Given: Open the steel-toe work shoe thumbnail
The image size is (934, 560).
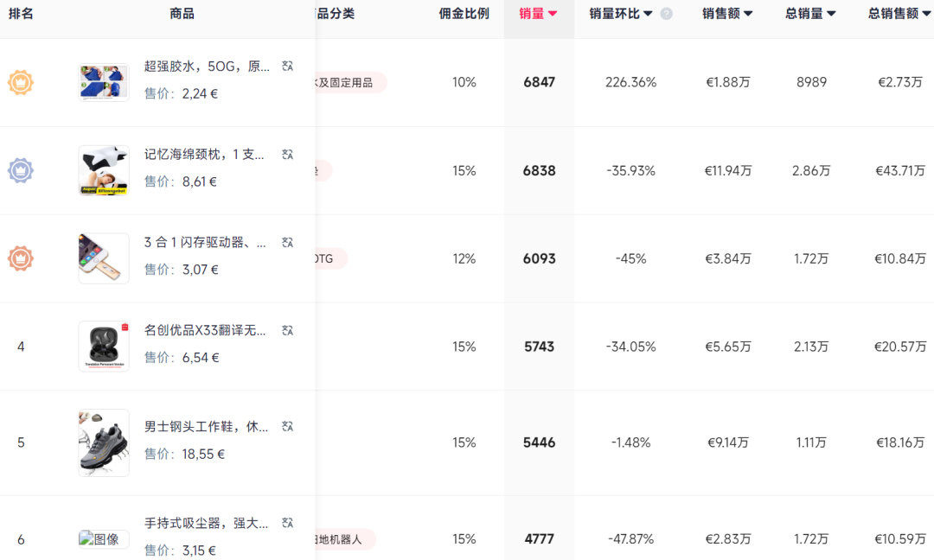Looking at the screenshot, I should point(104,442).
